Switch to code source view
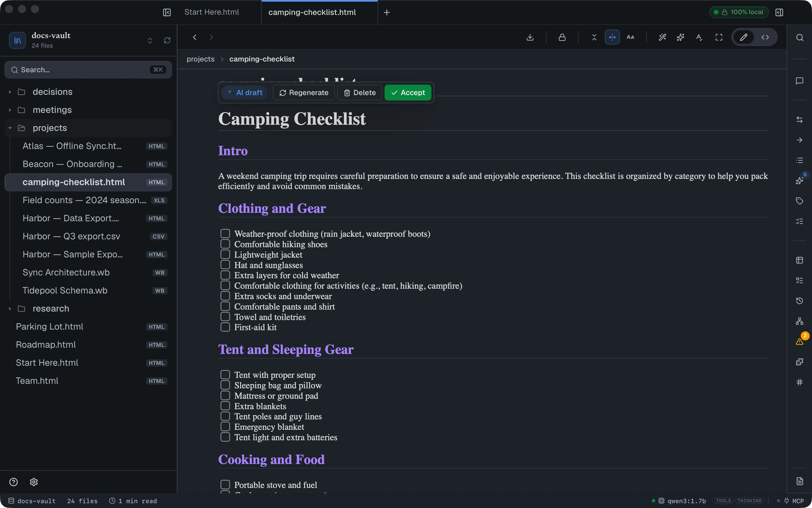This screenshot has height=508, width=812. click(765, 37)
